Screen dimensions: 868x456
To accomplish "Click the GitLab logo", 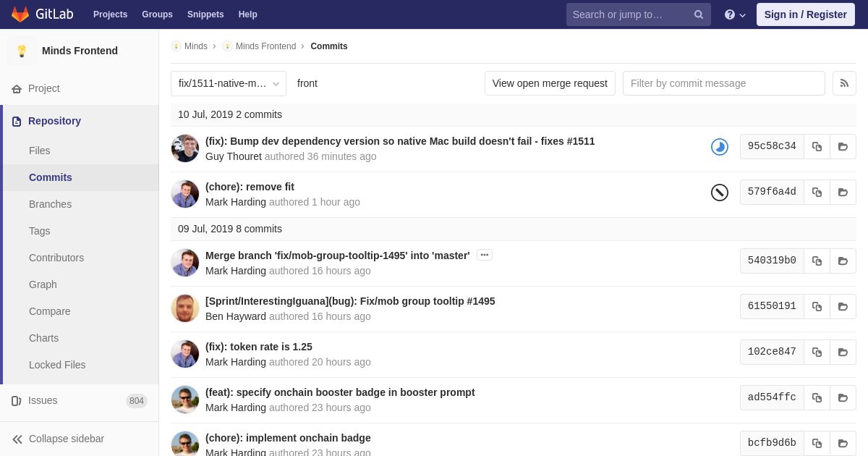I will [x=42, y=14].
